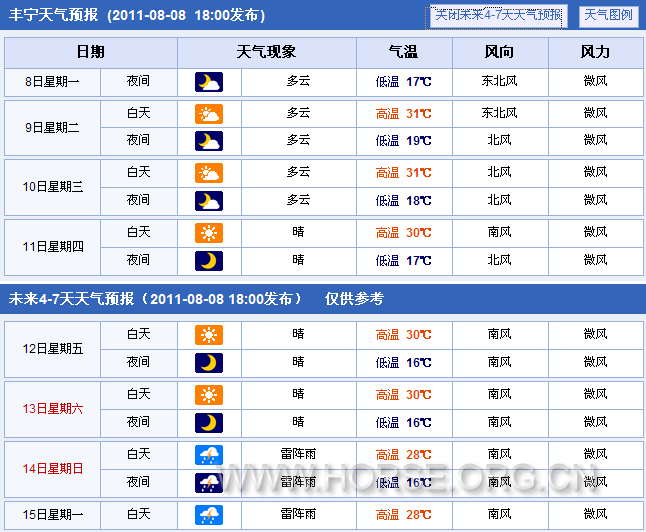Click the cloudy day icon for 9日星期二

pyautogui.click(x=209, y=114)
